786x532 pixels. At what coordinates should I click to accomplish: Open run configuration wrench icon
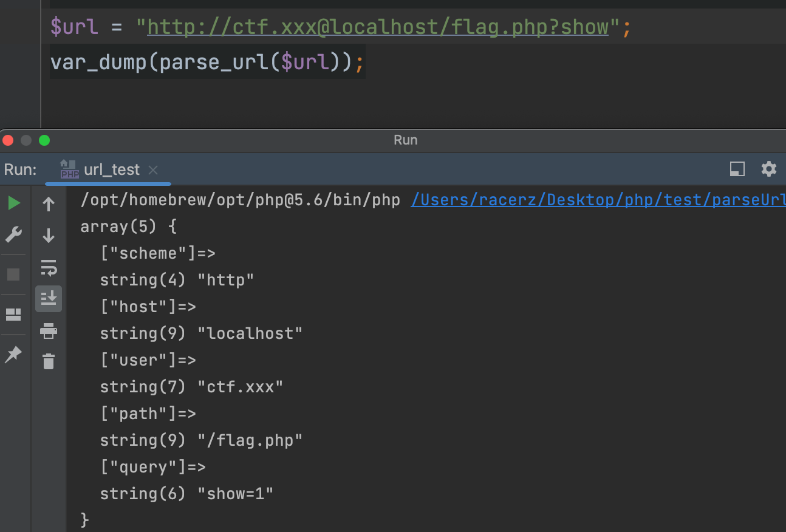[14, 234]
